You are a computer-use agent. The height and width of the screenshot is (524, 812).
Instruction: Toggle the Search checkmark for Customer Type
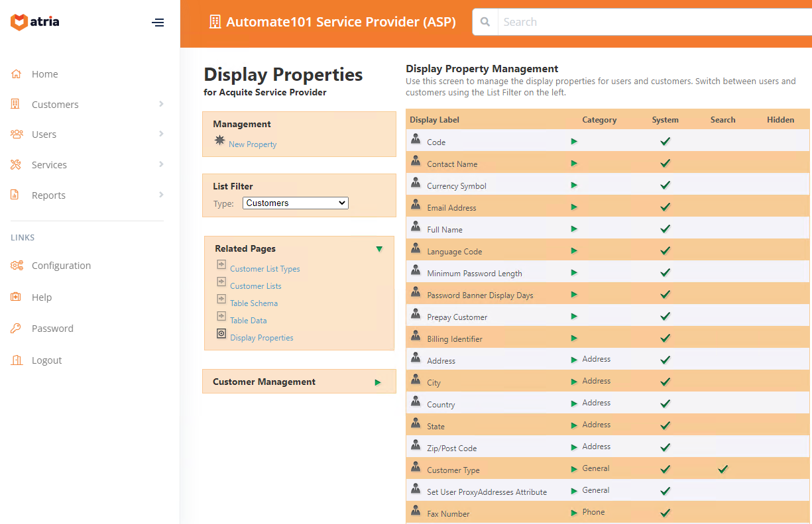coord(723,468)
